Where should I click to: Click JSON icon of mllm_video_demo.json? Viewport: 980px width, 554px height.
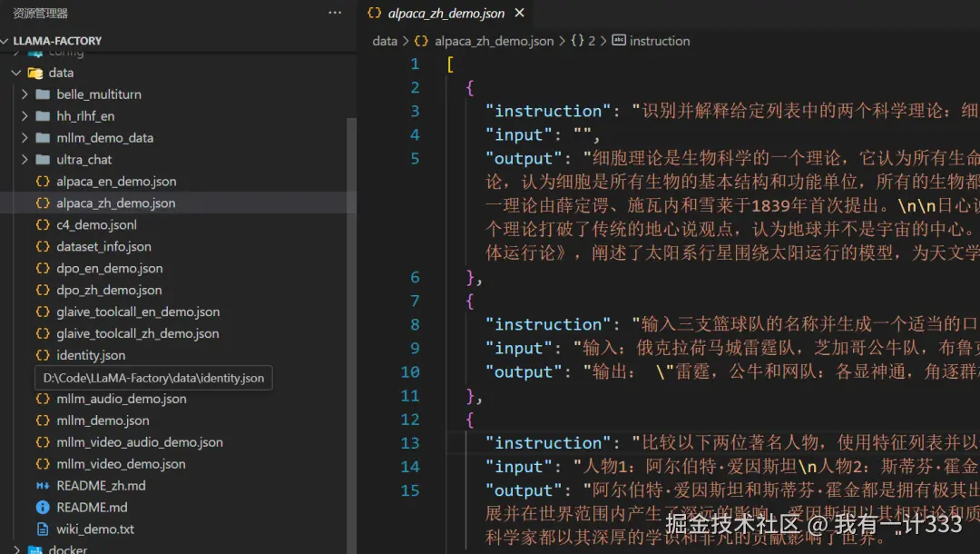[x=43, y=464]
